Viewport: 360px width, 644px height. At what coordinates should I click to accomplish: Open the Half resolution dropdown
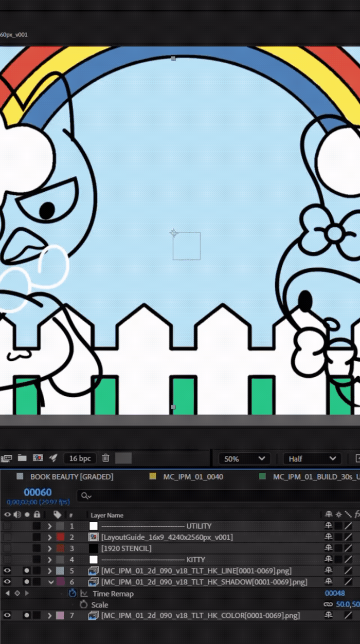[312, 458]
